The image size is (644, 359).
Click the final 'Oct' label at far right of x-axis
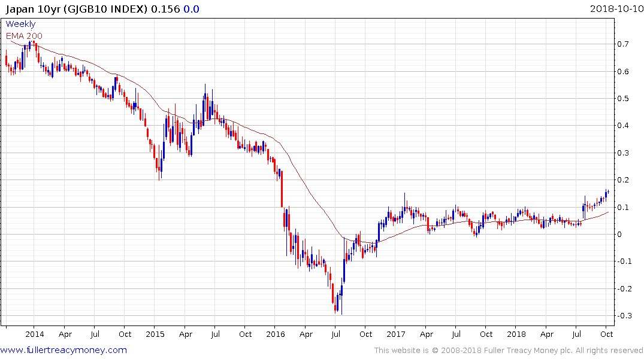pos(607,334)
